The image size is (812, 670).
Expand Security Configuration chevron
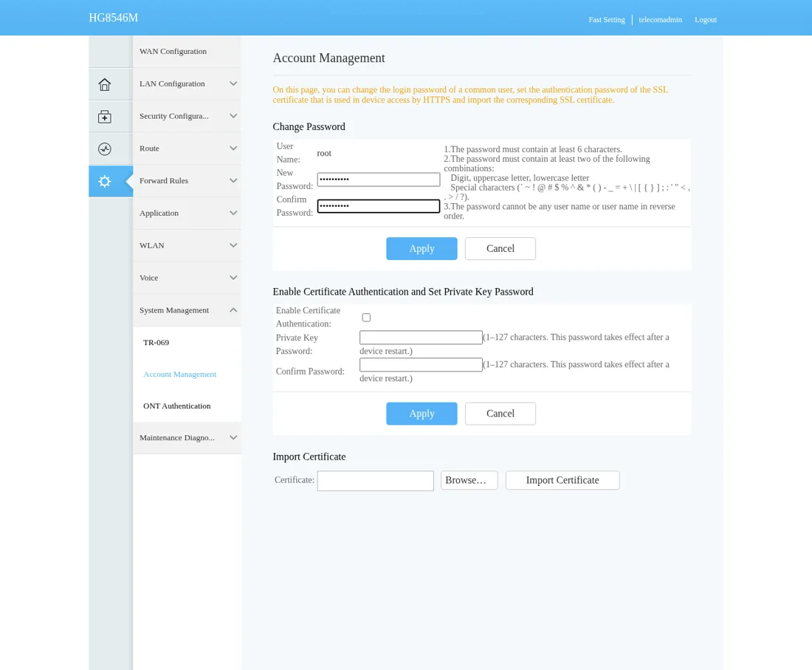(233, 116)
